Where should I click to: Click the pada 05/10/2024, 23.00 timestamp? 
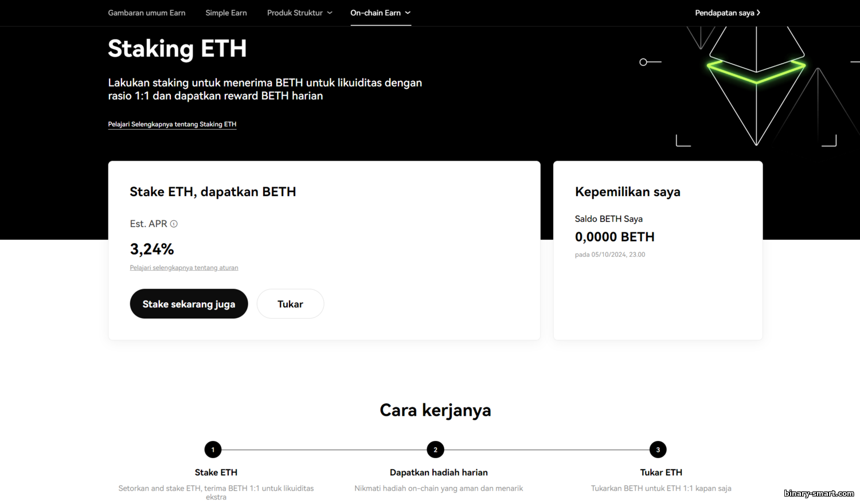coord(610,255)
